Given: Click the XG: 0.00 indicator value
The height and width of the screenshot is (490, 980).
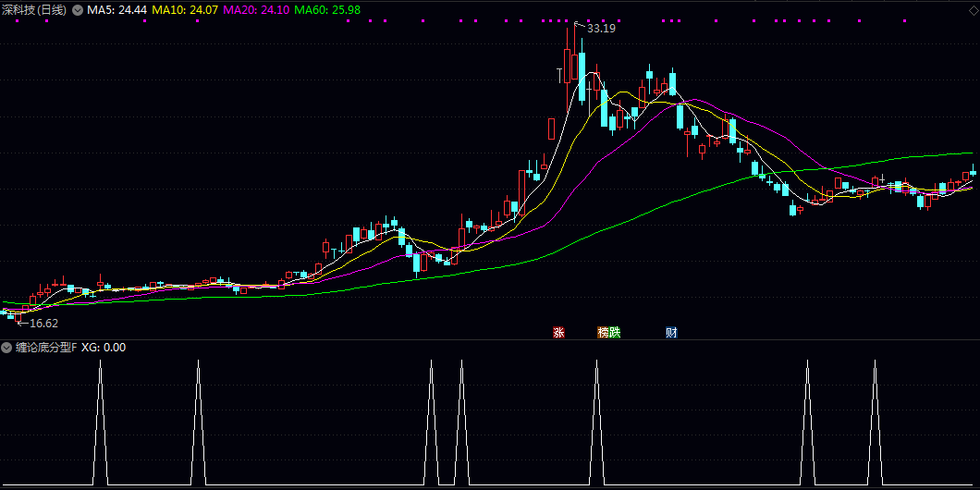Looking at the screenshot, I should [x=104, y=348].
